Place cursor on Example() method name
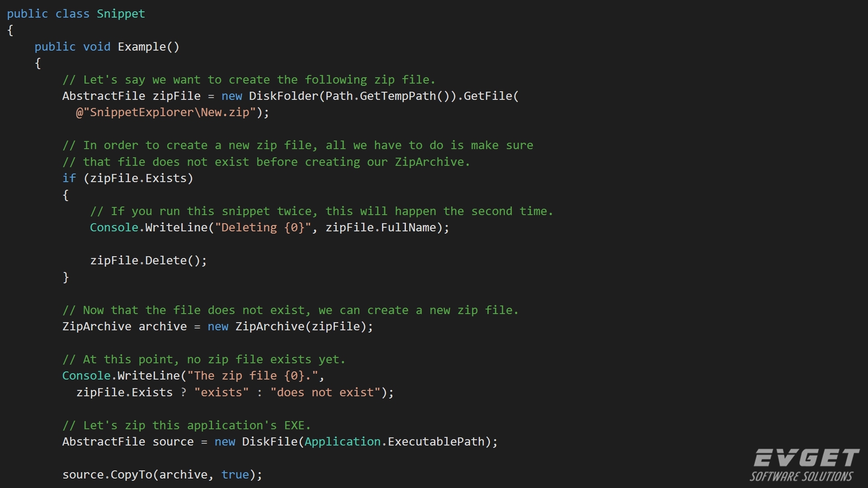Image resolution: width=868 pixels, height=488 pixels. pyautogui.click(x=149, y=47)
